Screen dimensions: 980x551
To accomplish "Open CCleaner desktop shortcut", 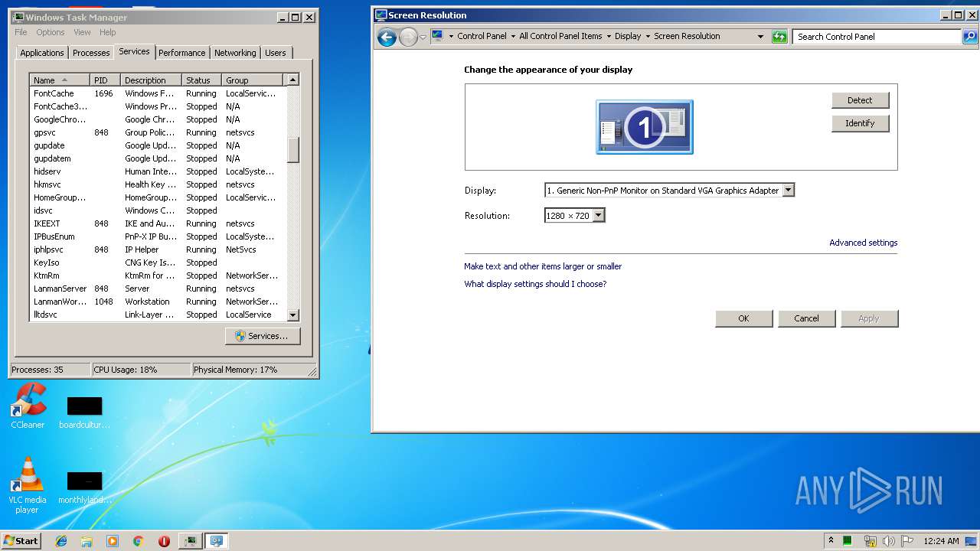I will 28,406.
